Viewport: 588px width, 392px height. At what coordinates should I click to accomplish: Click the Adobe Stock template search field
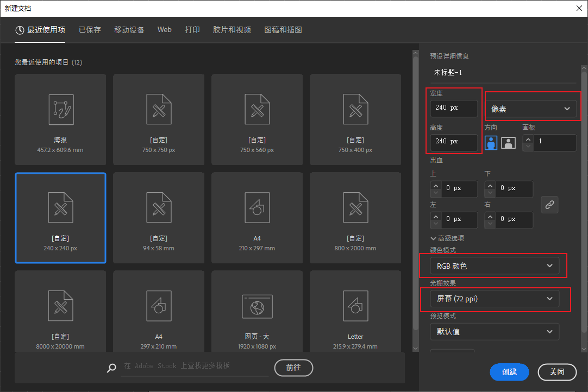[x=196, y=366]
